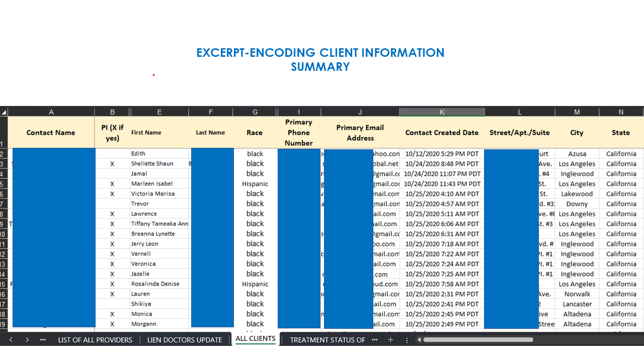
Task: Select column L header
Action: [520, 112]
